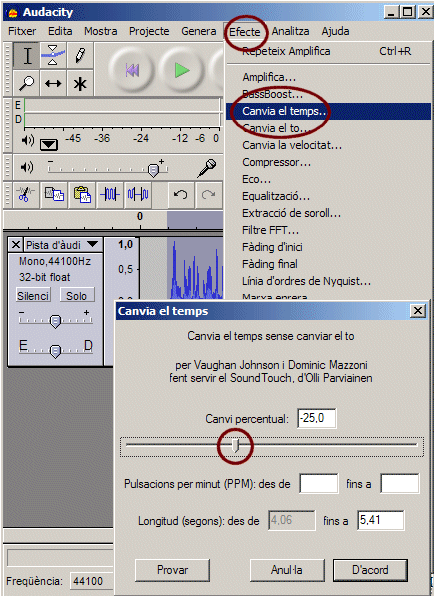Open the Analitza menu
Screen dimensions: 434x596
click(x=290, y=31)
